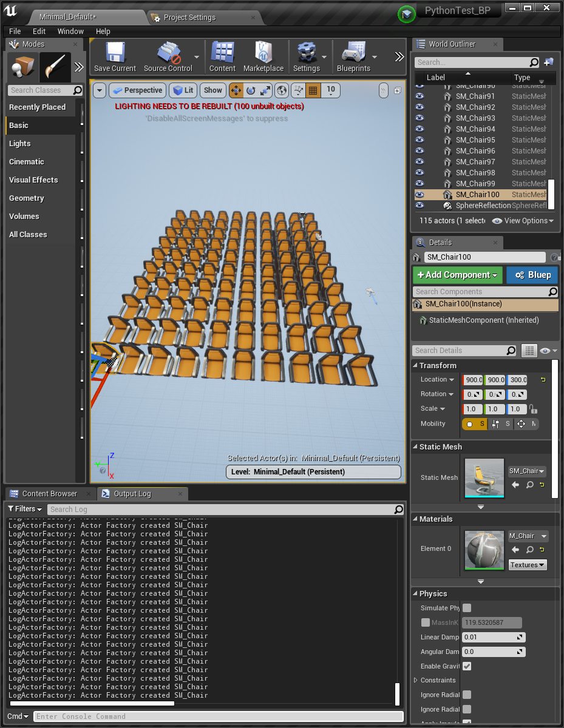
Task: Click the World Outliner add folder icon
Action: tap(548, 62)
